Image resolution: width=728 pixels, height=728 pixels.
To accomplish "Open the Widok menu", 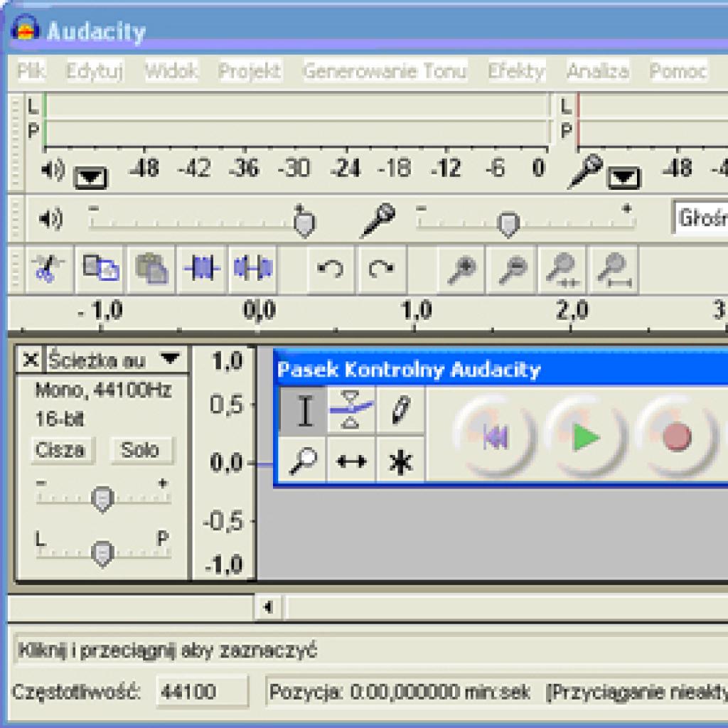I will click(x=171, y=71).
